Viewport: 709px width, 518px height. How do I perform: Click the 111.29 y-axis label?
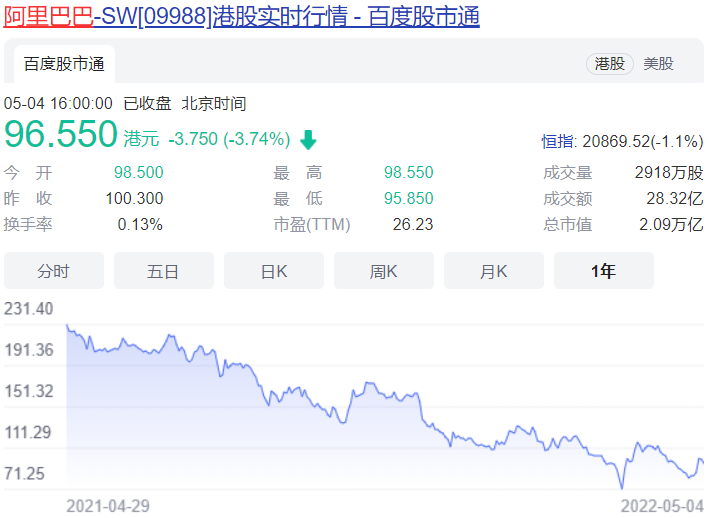click(28, 433)
